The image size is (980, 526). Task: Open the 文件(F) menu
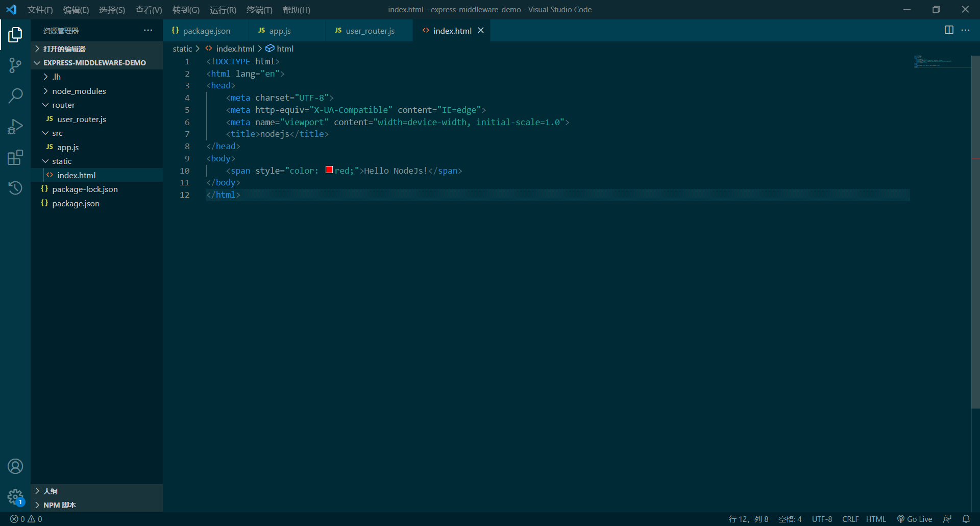tap(40, 10)
